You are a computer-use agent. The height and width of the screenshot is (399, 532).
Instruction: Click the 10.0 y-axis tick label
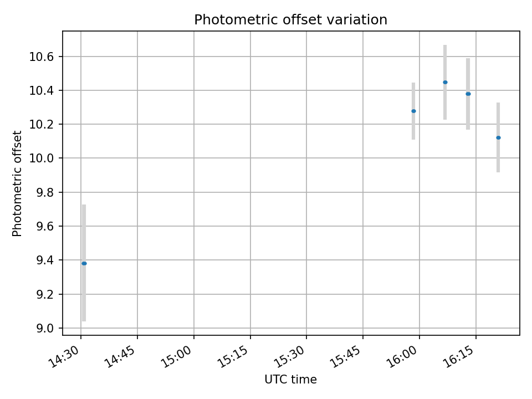(42, 158)
